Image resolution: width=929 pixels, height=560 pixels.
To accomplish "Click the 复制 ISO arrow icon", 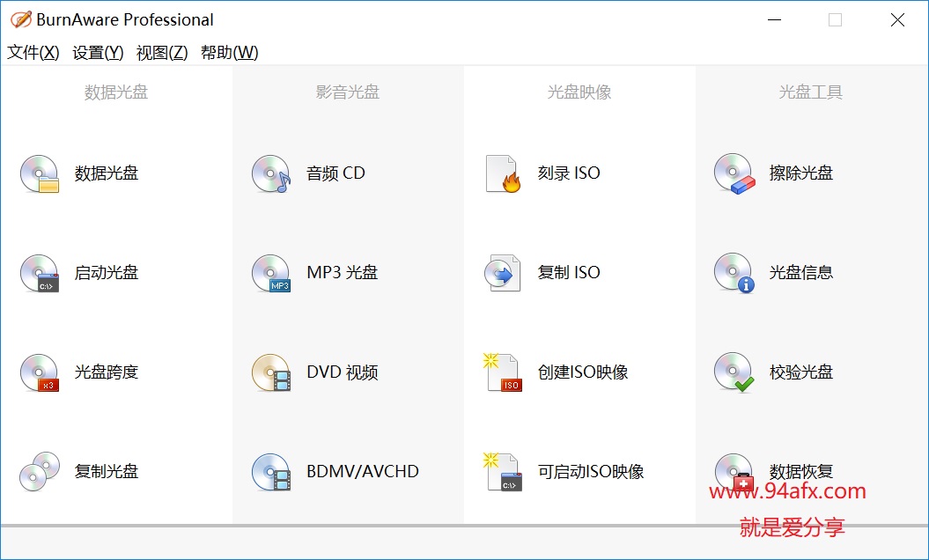I will pyautogui.click(x=503, y=273).
